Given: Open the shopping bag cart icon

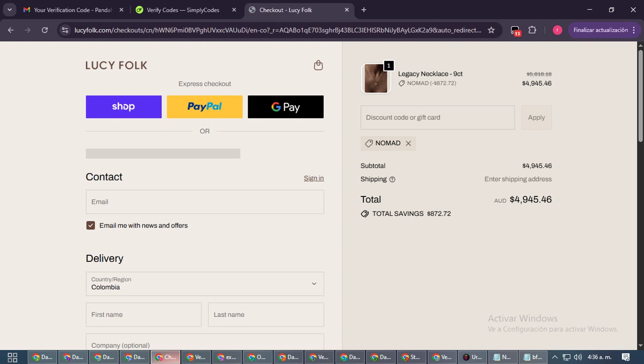Looking at the screenshot, I should click(x=318, y=65).
